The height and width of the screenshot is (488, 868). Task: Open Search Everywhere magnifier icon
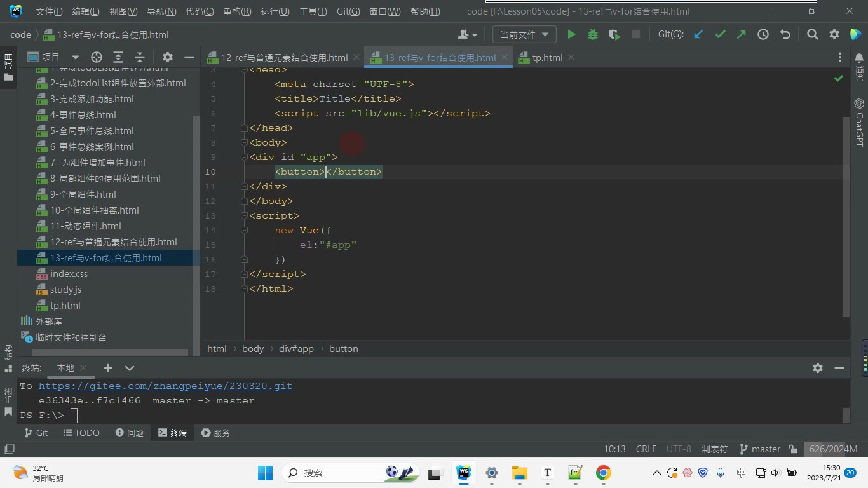coord(813,35)
